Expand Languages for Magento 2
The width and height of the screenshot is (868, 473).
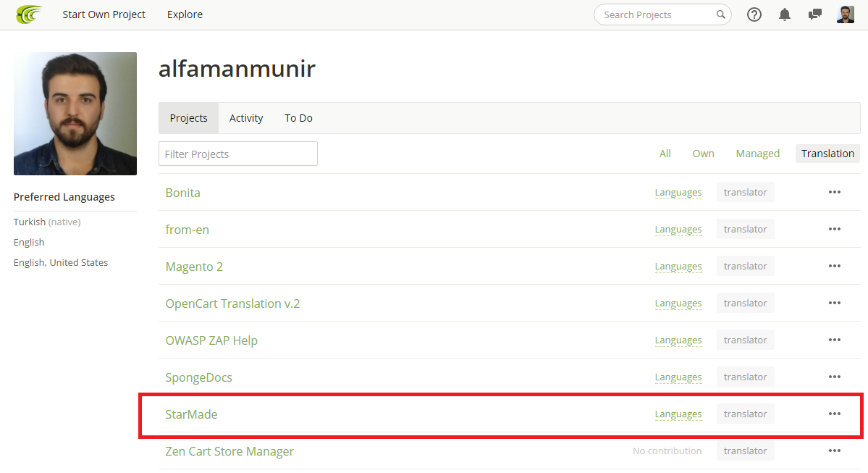678,267
